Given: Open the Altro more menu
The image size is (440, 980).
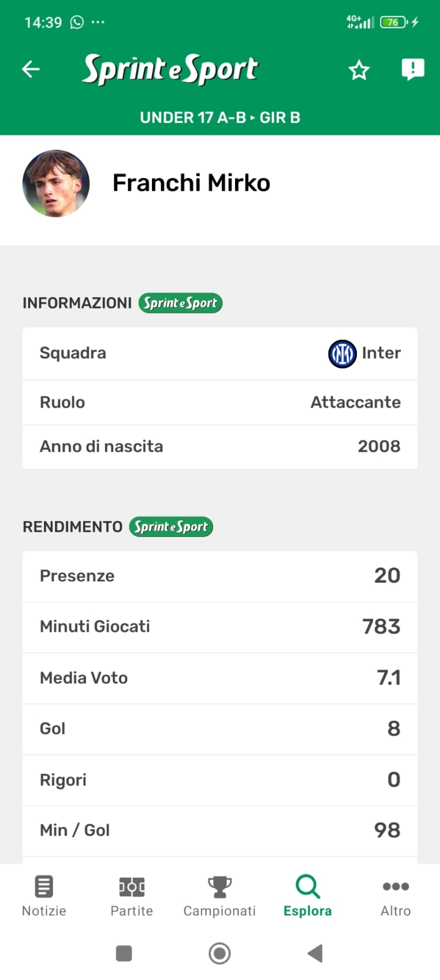Looking at the screenshot, I should coord(396,896).
